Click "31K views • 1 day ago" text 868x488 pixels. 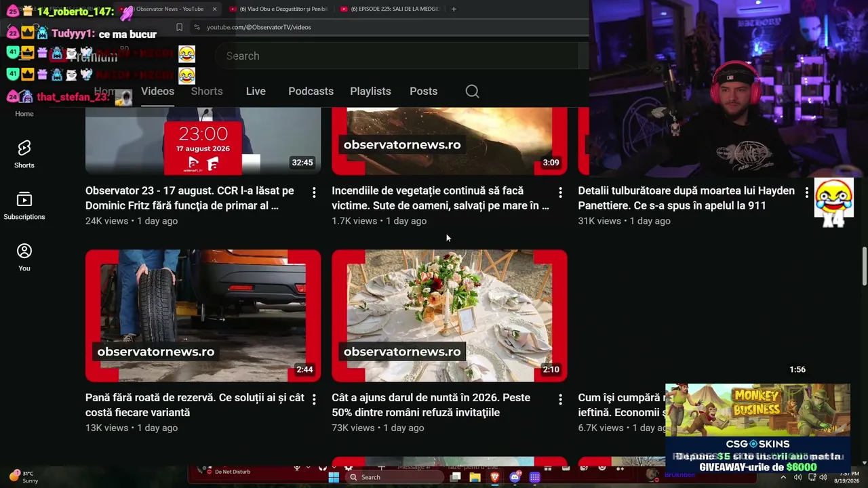pos(624,221)
